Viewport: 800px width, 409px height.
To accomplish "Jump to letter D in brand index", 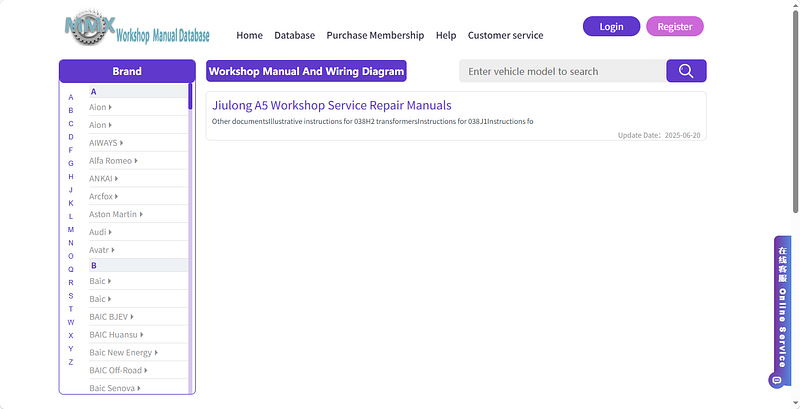I will click(x=71, y=137).
